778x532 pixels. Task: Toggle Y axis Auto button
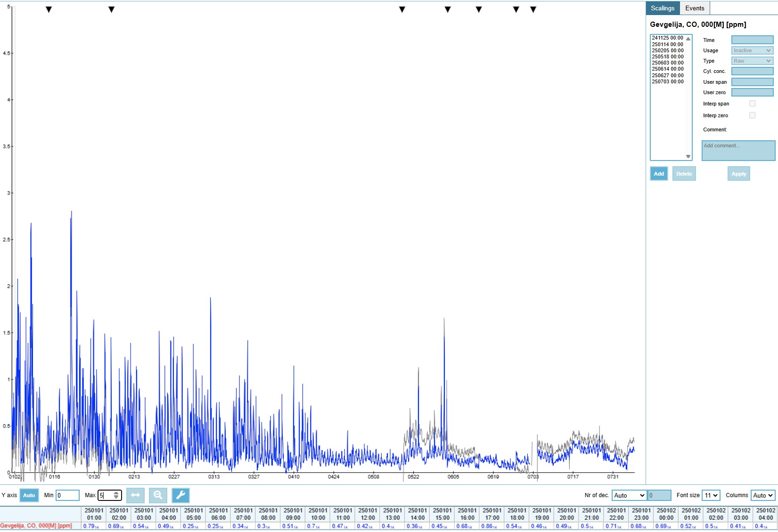[29, 495]
